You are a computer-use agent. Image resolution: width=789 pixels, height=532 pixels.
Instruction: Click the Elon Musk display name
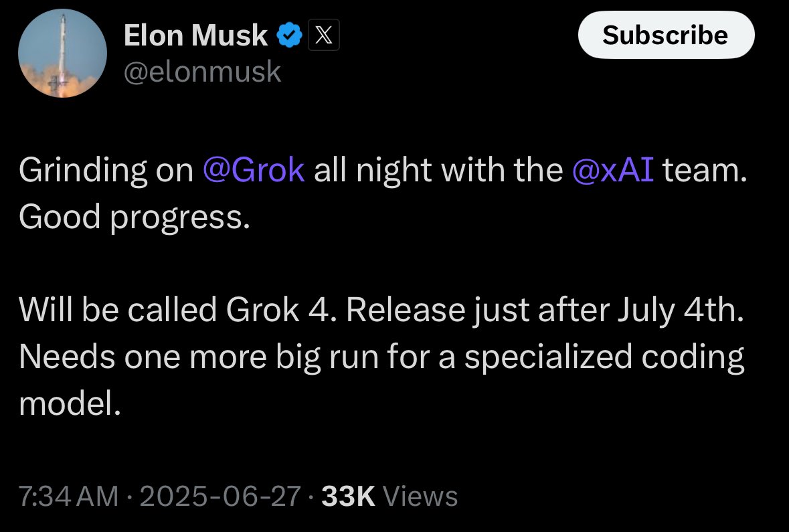[x=195, y=35]
